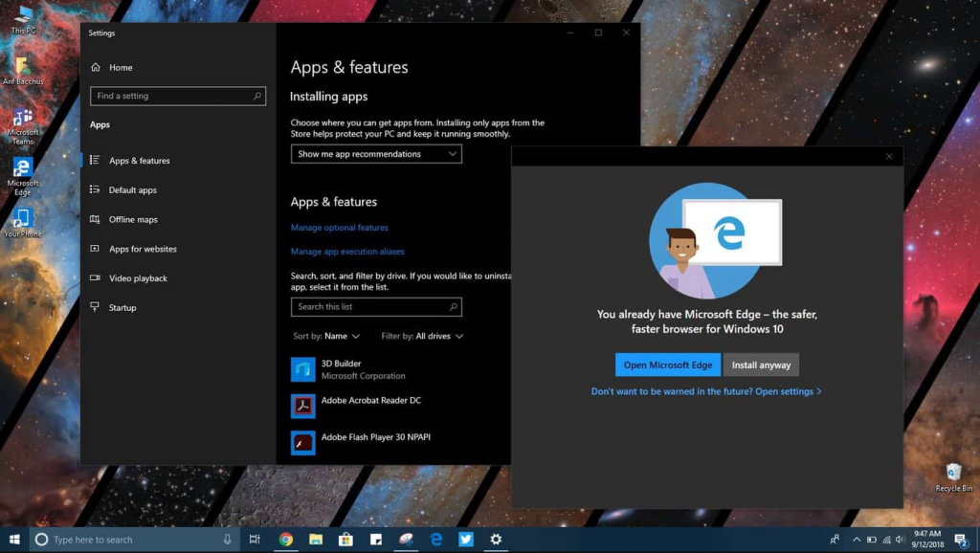
Task: Minimize the Settings window
Action: 570,33
